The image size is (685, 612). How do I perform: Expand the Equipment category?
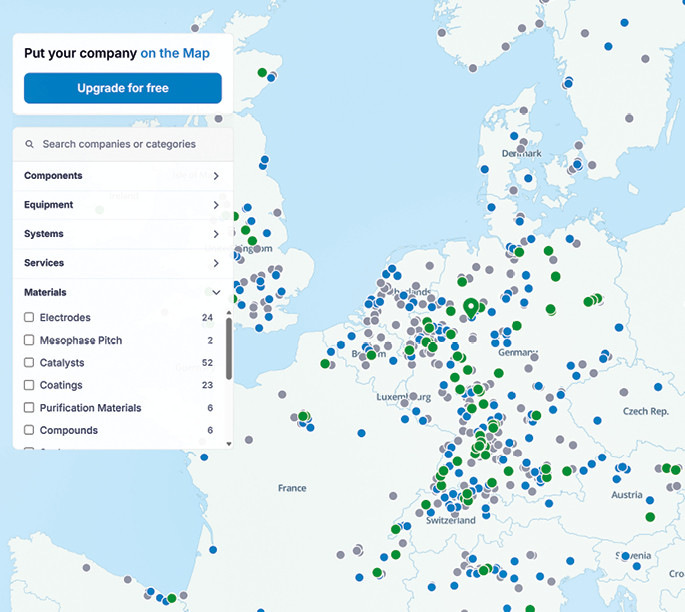tap(216, 205)
